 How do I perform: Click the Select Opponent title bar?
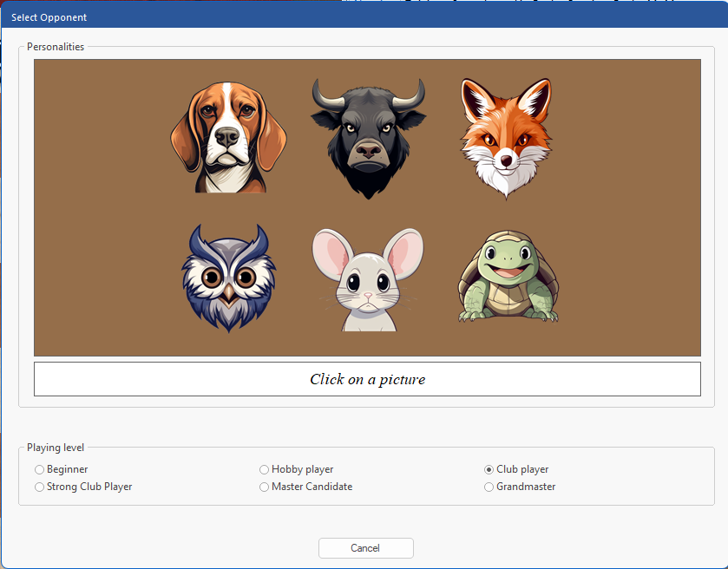364,17
